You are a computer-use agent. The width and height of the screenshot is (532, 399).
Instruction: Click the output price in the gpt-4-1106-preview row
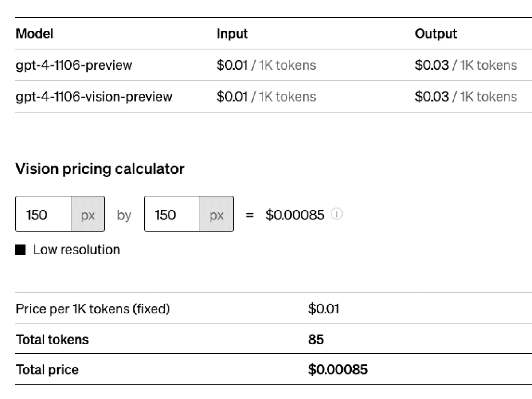click(x=466, y=65)
